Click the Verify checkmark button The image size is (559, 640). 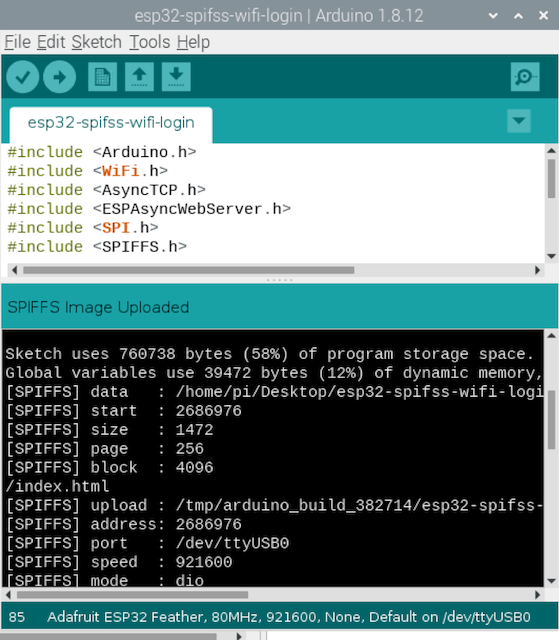tap(23, 77)
